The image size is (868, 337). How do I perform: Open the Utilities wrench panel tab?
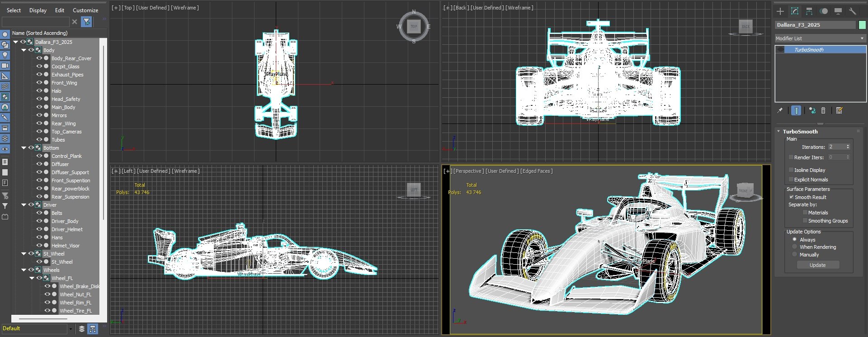point(853,11)
